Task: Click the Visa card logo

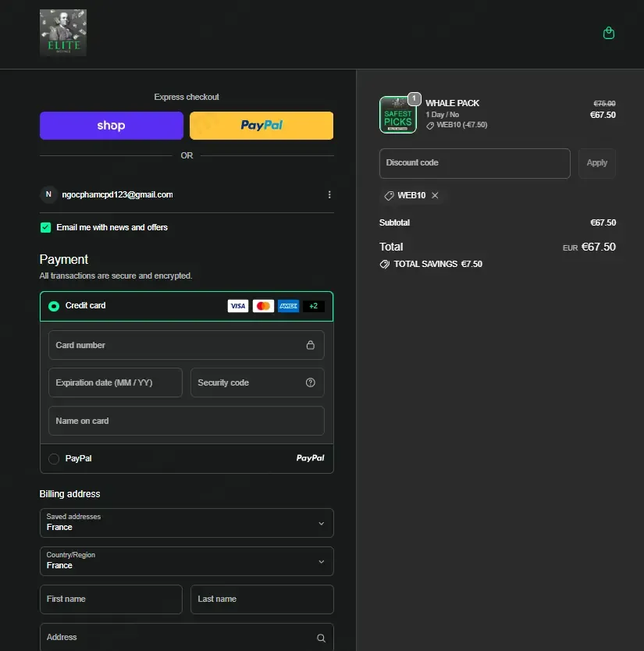Action: click(x=238, y=306)
